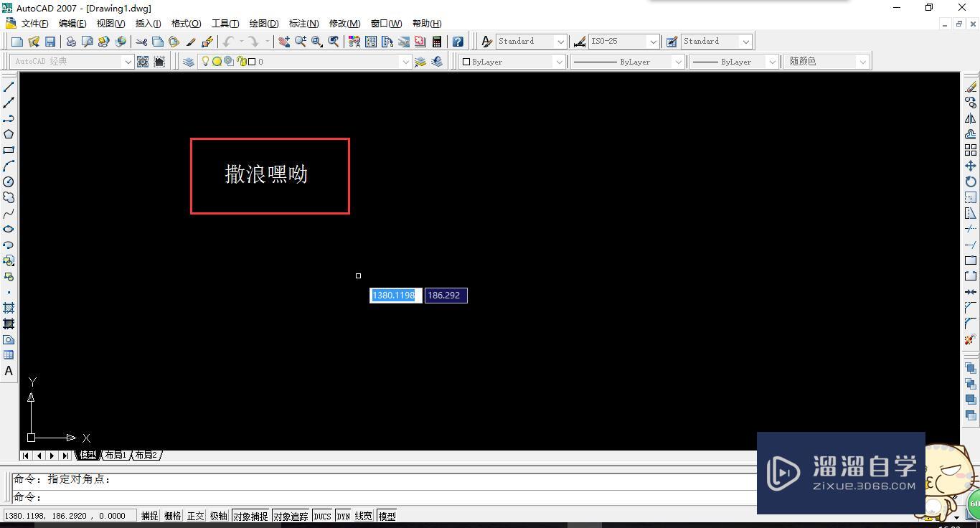This screenshot has height=528, width=980.
Task: Click the command line input area
Action: 385,496
